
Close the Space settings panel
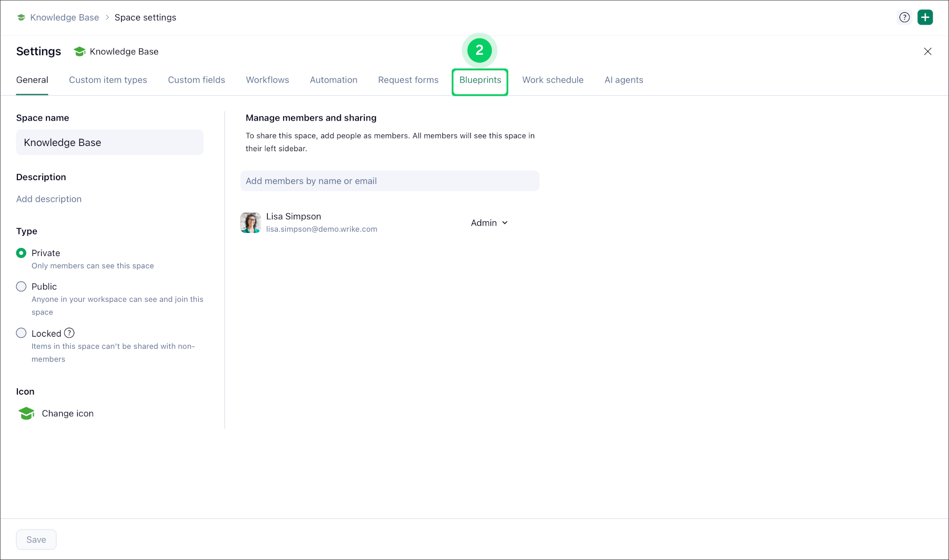point(928,52)
